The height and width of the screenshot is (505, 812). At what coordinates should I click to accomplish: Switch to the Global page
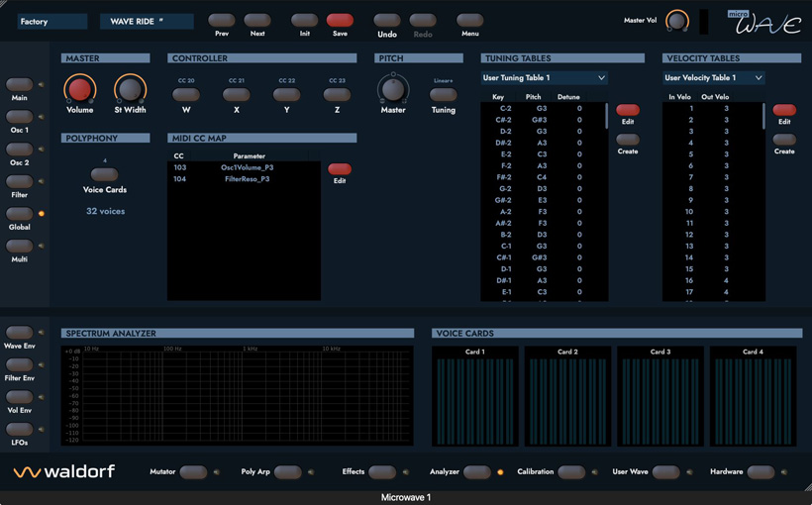(19, 214)
